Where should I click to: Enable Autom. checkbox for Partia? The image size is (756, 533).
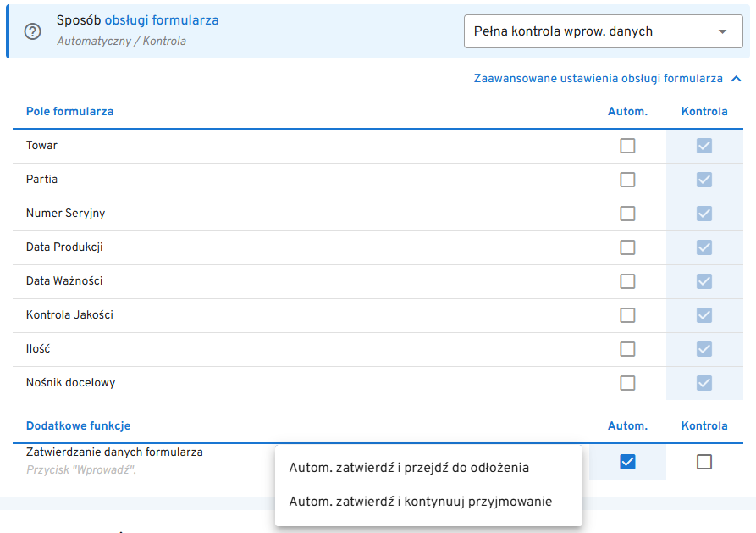point(627,180)
